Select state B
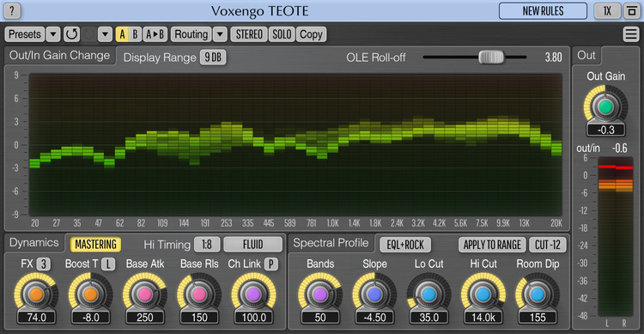644x334 pixels. [x=135, y=34]
